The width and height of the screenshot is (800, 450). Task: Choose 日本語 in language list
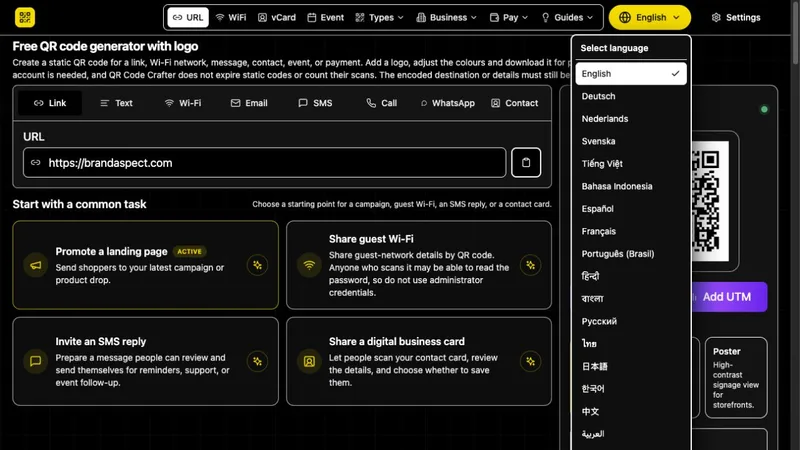tap(631, 366)
